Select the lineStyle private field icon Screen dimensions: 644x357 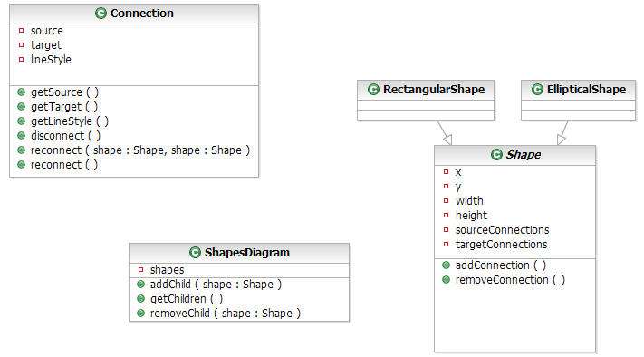22,60
